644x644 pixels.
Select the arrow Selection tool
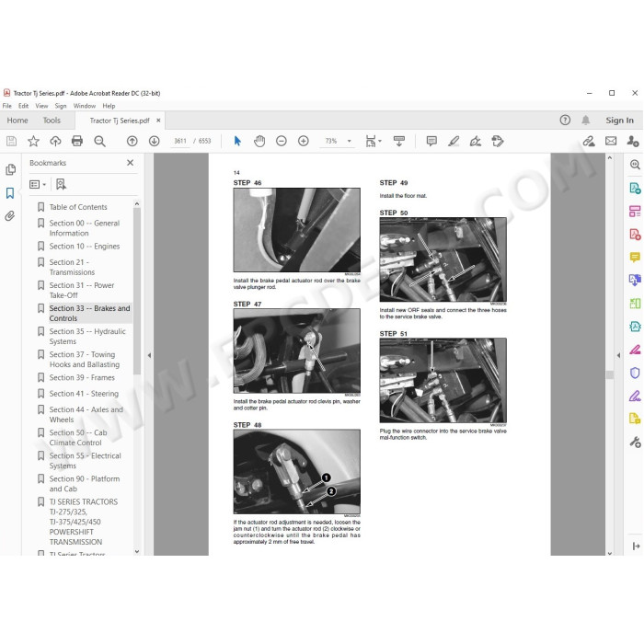pos(237,142)
